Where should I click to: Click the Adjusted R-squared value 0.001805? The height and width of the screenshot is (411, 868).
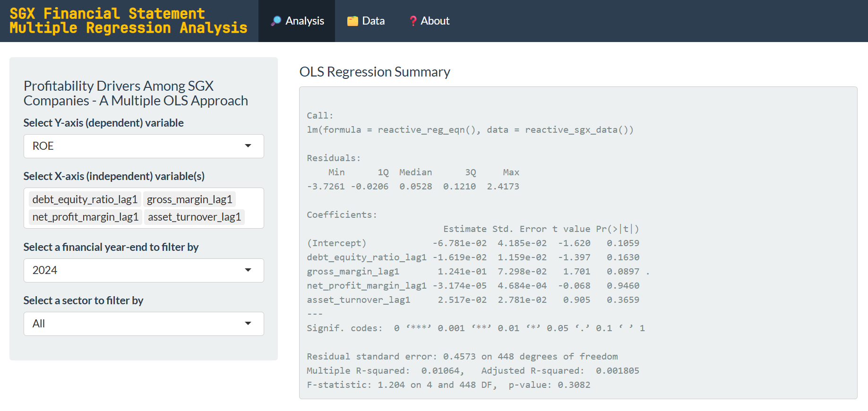click(x=617, y=371)
